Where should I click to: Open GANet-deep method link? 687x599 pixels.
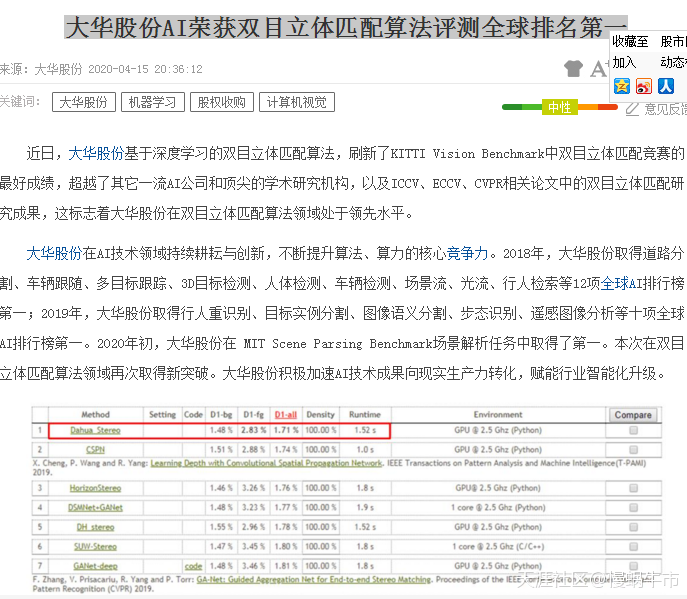pos(95,566)
